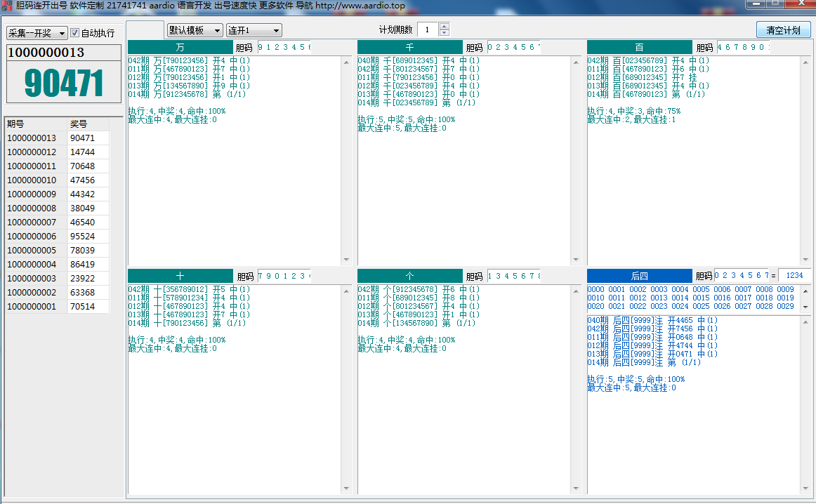Click the 千 panel 胆码 input field
816x504 pixels.
(x=513, y=47)
